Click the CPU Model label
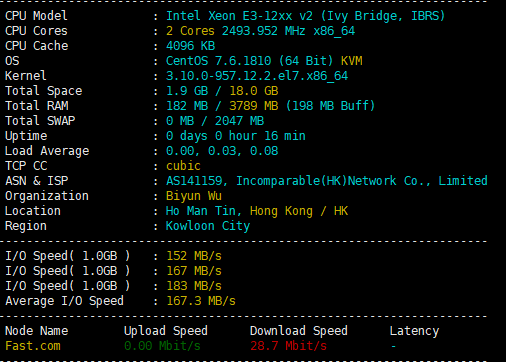The image size is (506, 362). (36, 16)
